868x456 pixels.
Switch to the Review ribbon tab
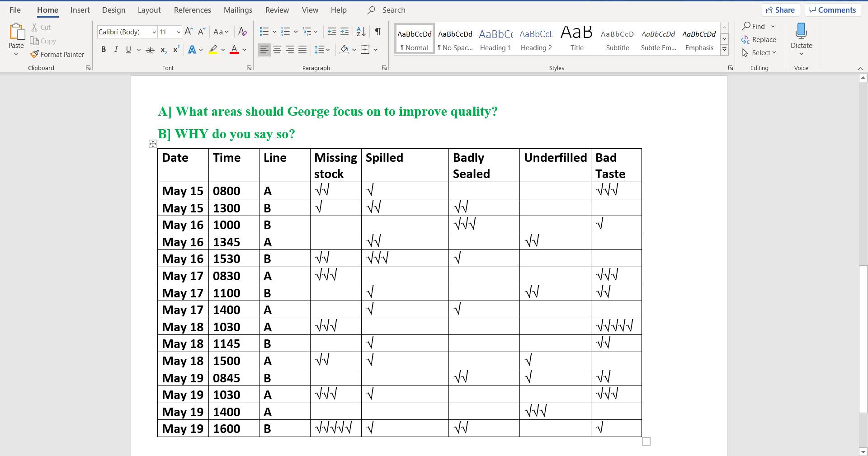click(x=277, y=10)
